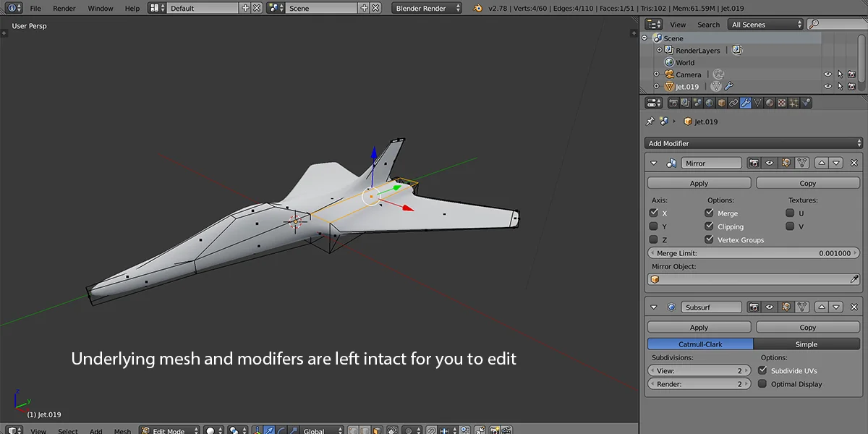Image resolution: width=868 pixels, height=434 pixels.
Task: Collapse the Subsurf modifier panel
Action: (655, 306)
